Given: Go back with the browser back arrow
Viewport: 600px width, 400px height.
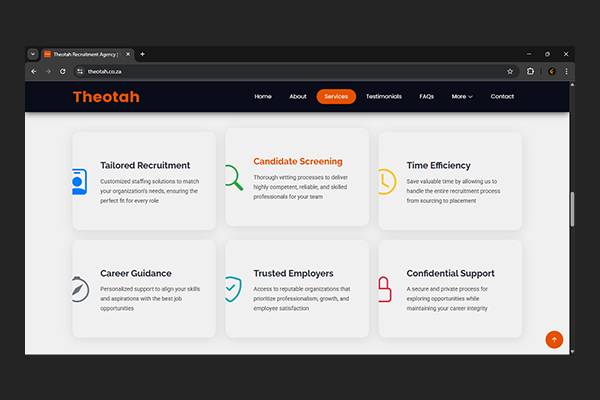Looking at the screenshot, I should (x=34, y=71).
